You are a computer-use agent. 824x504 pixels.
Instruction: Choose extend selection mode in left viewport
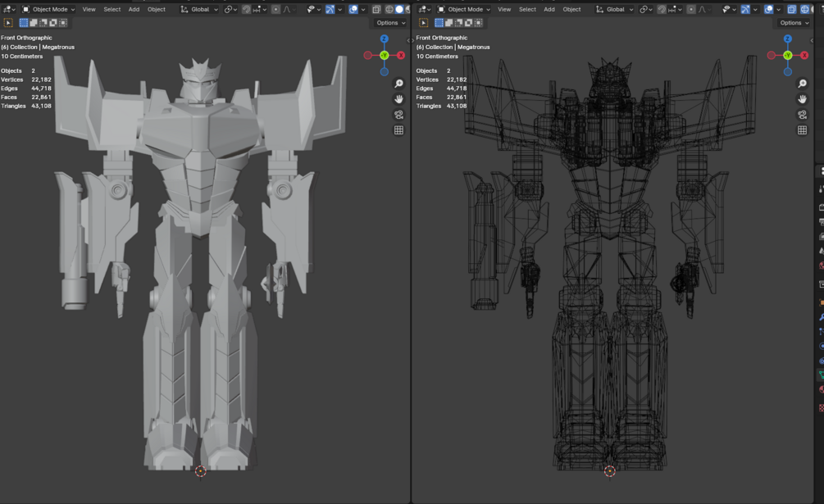(x=34, y=23)
